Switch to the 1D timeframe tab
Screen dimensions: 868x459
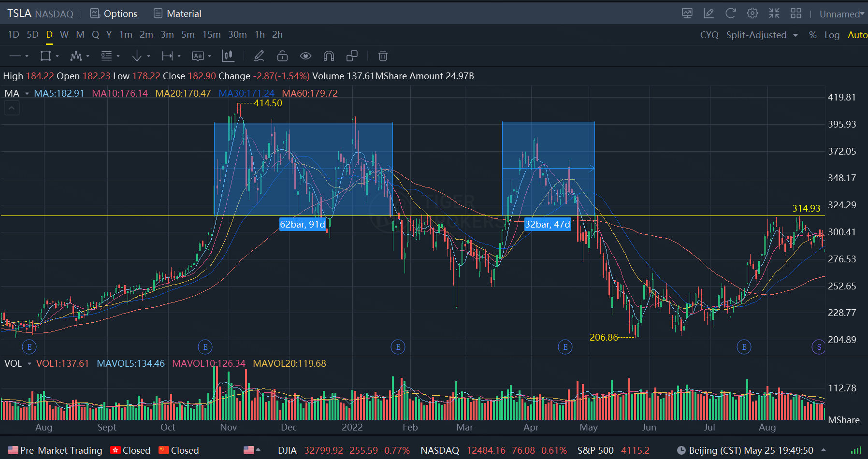14,35
